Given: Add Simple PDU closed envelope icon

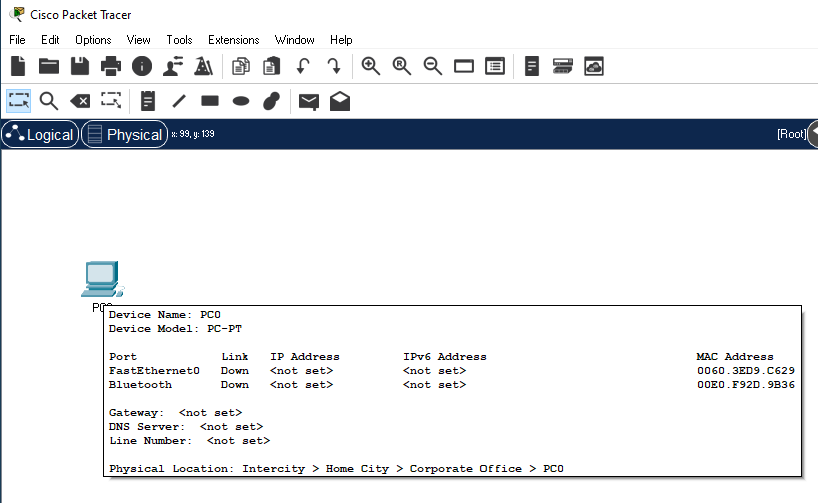Looking at the screenshot, I should pos(309,102).
